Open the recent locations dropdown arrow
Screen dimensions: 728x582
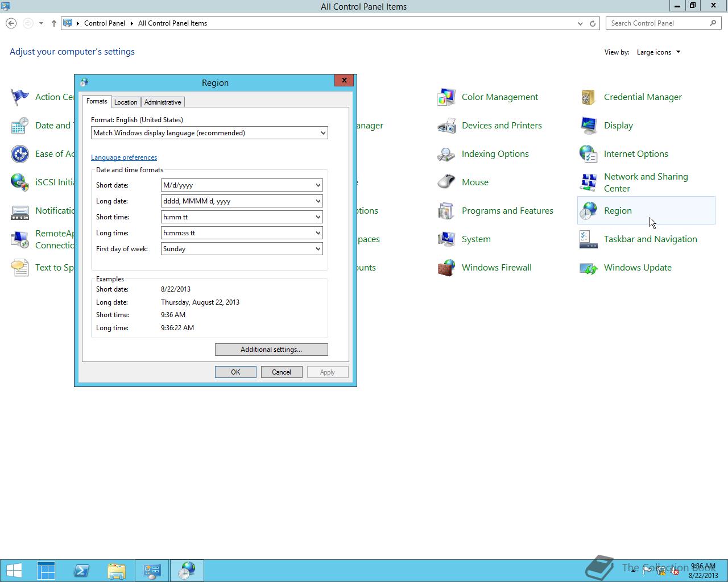[x=41, y=23]
